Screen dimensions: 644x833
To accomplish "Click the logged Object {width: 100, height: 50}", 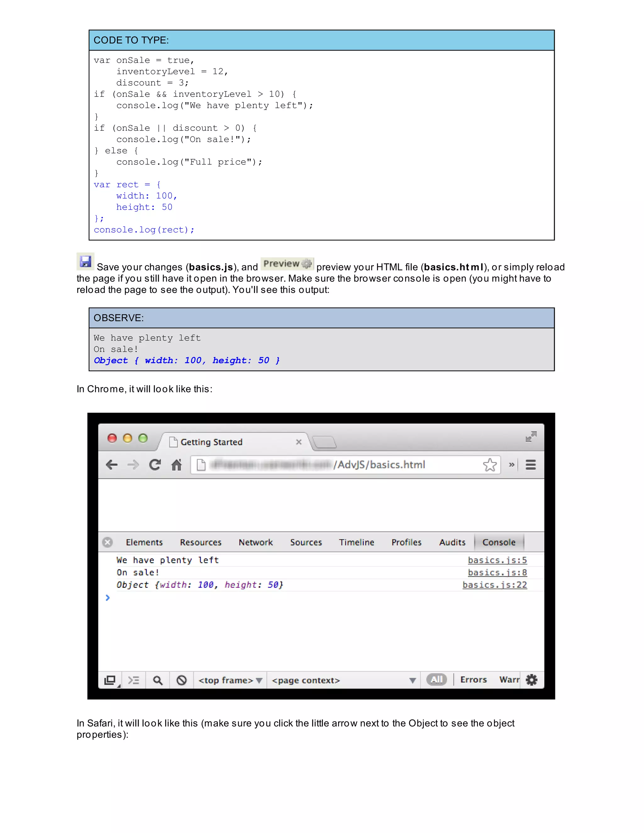I will [200, 585].
